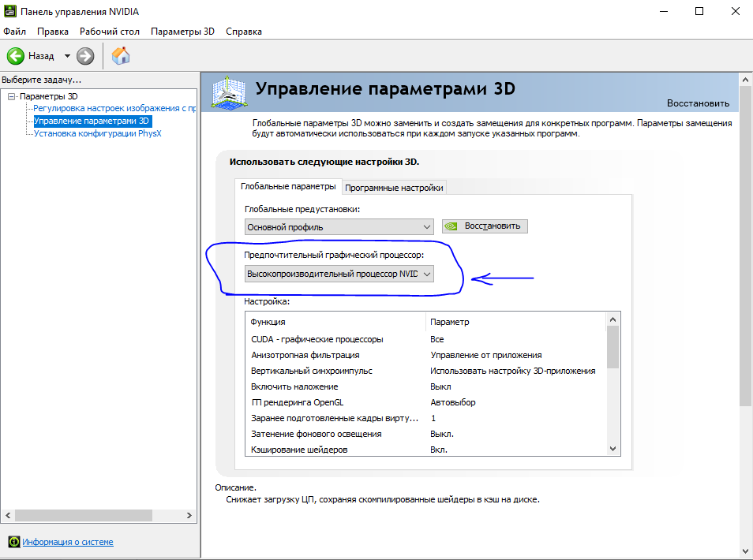Select Установка конфигурации PhysX tree item
The width and height of the screenshot is (753, 560).
(x=98, y=133)
